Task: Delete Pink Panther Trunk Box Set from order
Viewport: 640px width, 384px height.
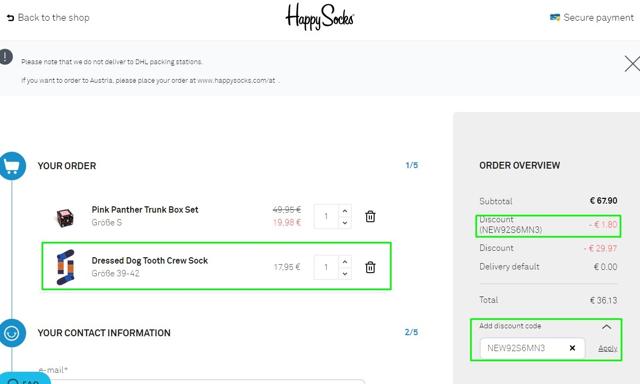Action: 370,216
